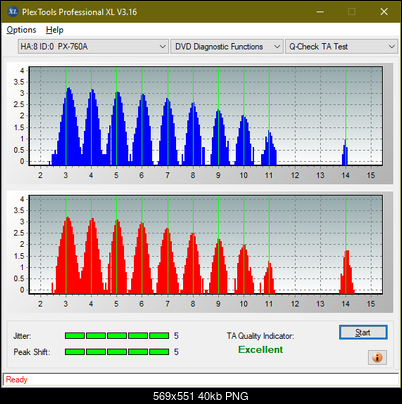Screen dimensions: 402x404
Task: Expand the Q-Check TA Test dropdown
Action: point(341,47)
